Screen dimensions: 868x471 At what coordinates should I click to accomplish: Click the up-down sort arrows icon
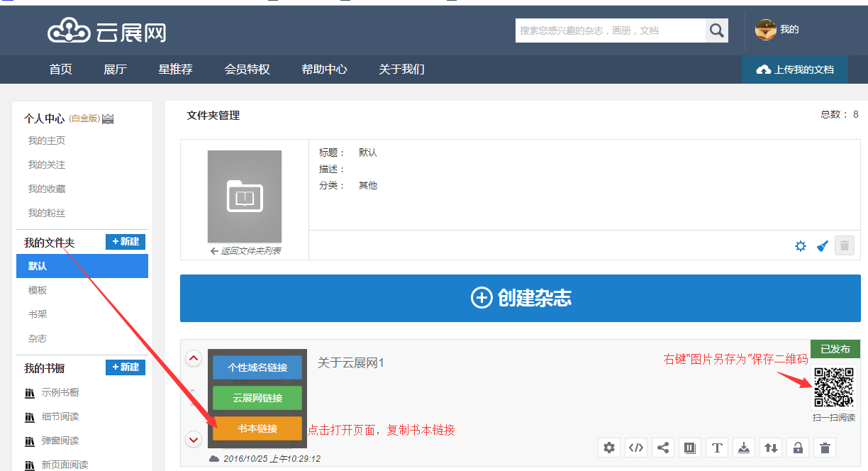771,448
